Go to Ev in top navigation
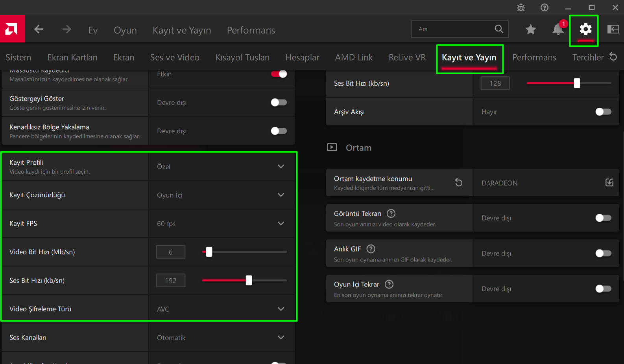This screenshot has width=624, height=364. (x=93, y=30)
